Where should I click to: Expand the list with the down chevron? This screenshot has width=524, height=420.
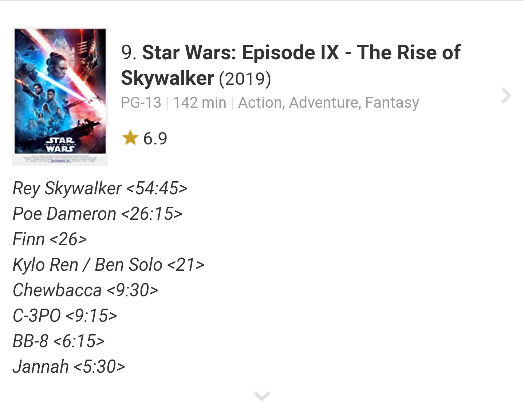261,396
